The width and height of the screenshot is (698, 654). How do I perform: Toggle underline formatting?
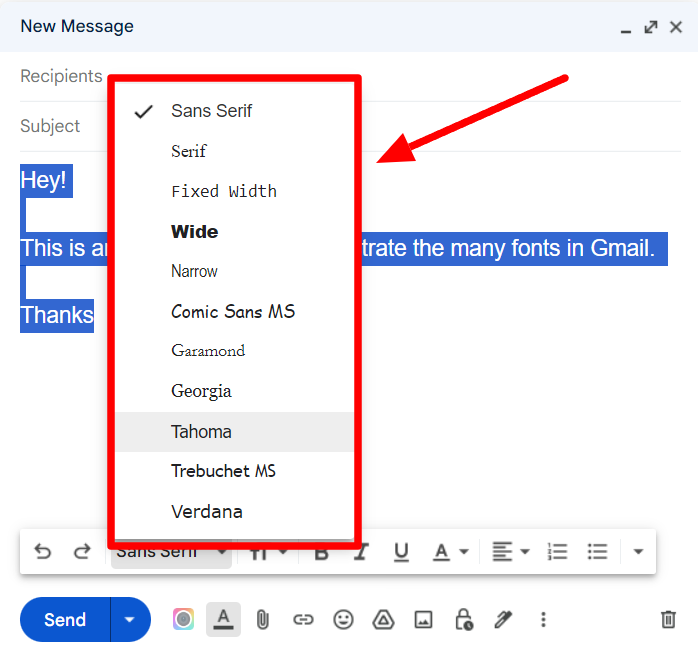click(401, 552)
